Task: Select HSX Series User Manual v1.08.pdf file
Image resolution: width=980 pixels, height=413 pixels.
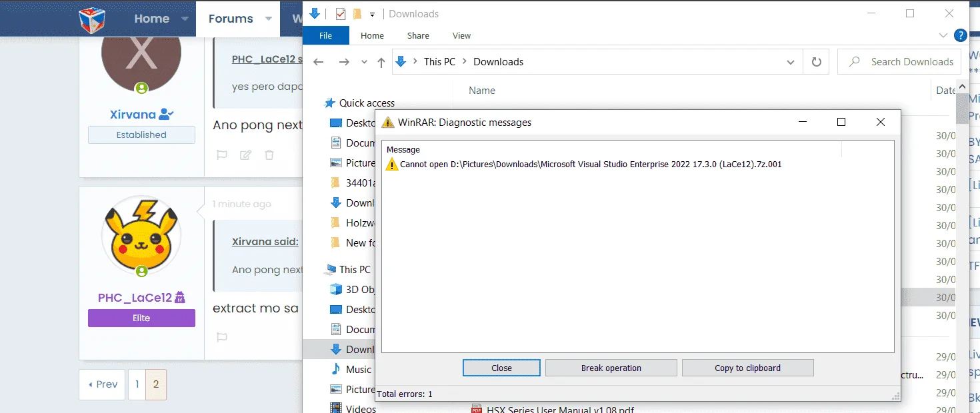Action: pyautogui.click(x=560, y=409)
